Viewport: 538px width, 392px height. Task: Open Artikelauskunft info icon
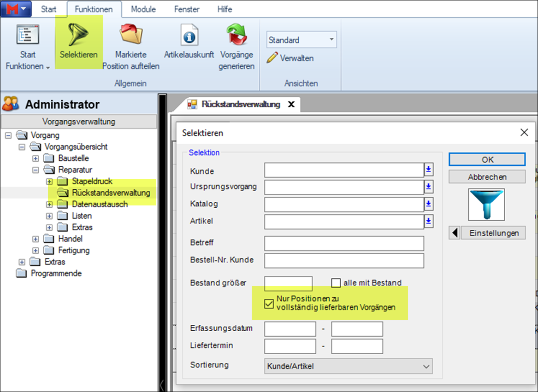coord(189,35)
